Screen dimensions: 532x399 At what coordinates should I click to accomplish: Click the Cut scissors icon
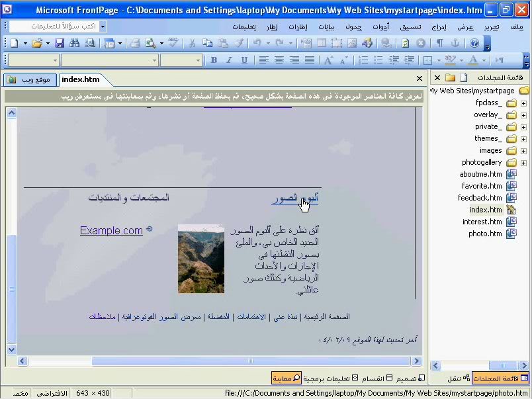[192, 43]
